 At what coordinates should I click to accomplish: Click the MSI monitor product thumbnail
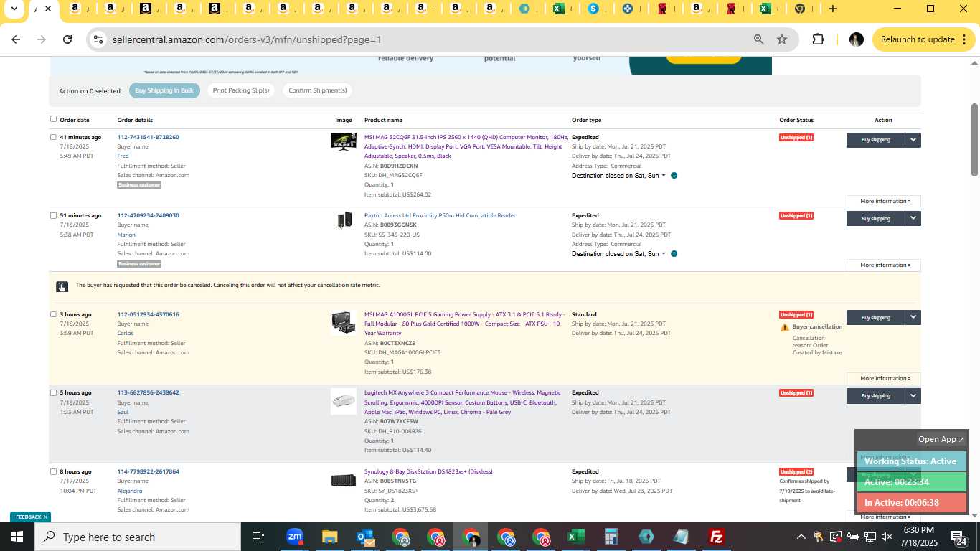pyautogui.click(x=344, y=141)
